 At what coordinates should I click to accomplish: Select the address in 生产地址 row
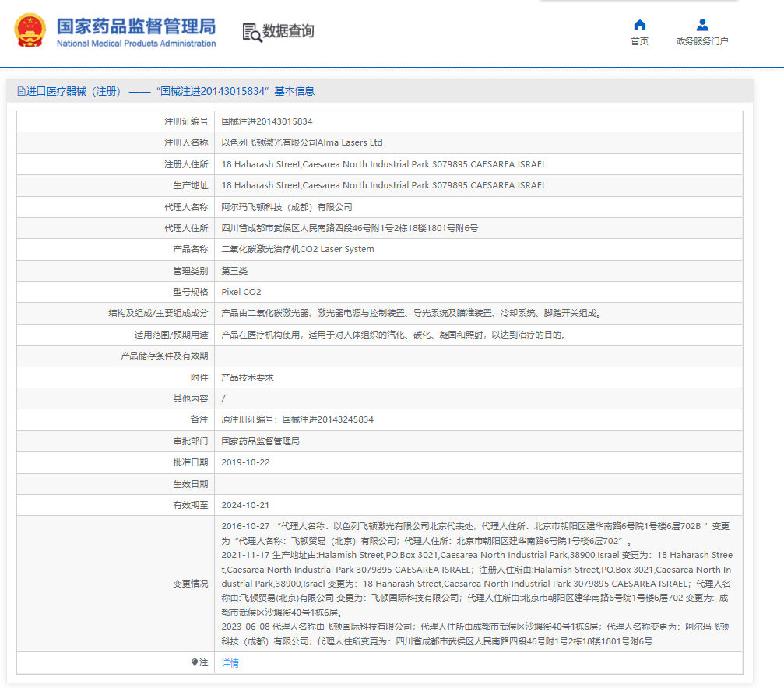pyautogui.click(x=384, y=185)
